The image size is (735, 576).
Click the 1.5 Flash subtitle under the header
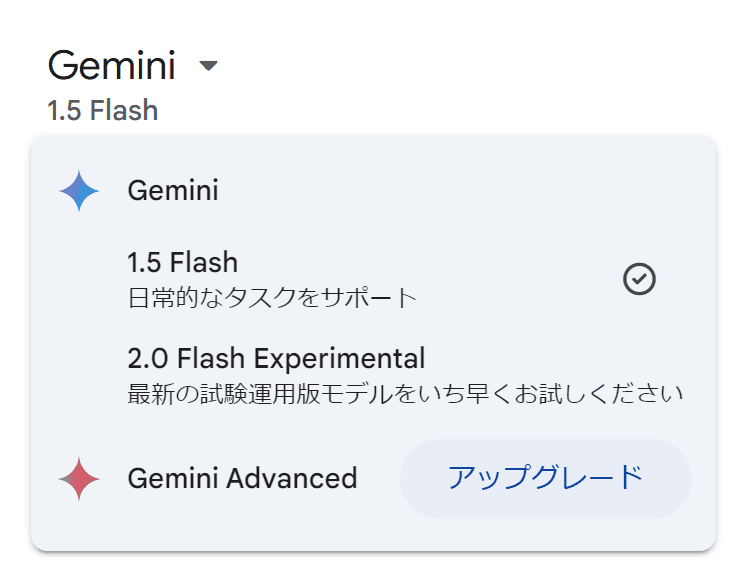click(103, 111)
